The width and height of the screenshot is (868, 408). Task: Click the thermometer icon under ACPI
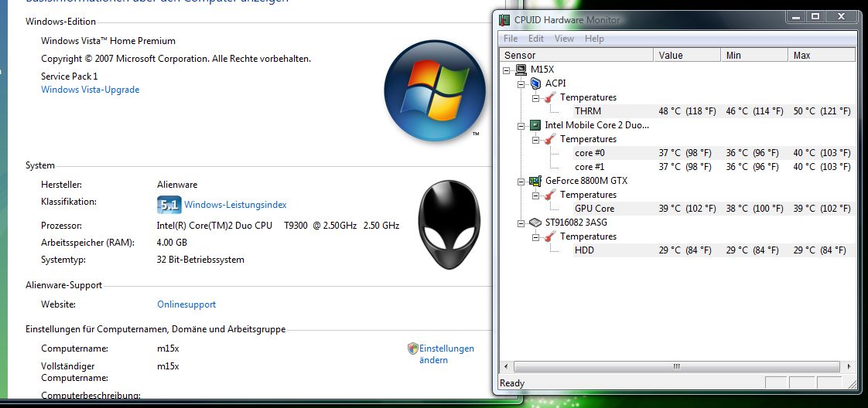550,97
